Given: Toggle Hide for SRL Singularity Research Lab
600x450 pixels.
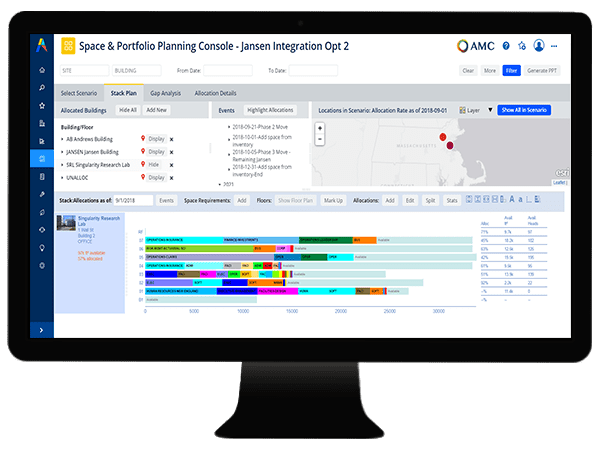Looking at the screenshot, I should tap(154, 165).
